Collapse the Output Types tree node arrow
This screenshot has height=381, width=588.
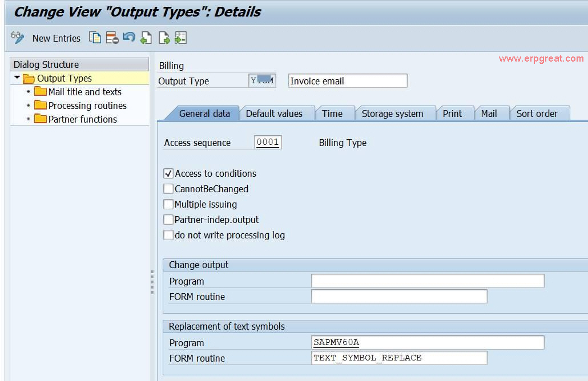[17, 78]
